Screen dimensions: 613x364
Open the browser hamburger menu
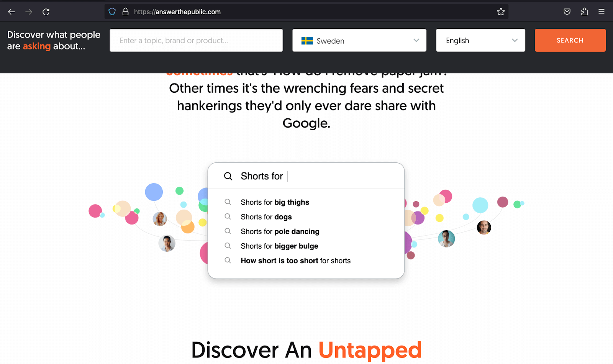[x=602, y=12]
